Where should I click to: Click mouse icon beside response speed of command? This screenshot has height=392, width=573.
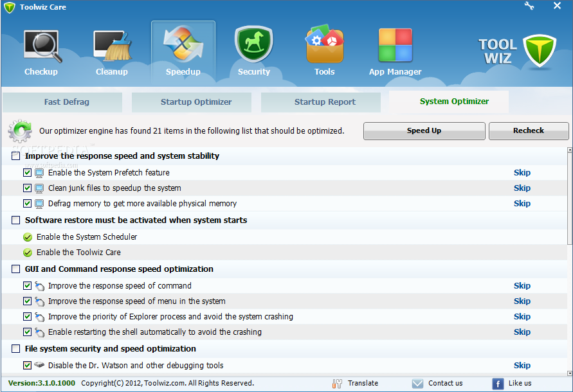(39, 286)
